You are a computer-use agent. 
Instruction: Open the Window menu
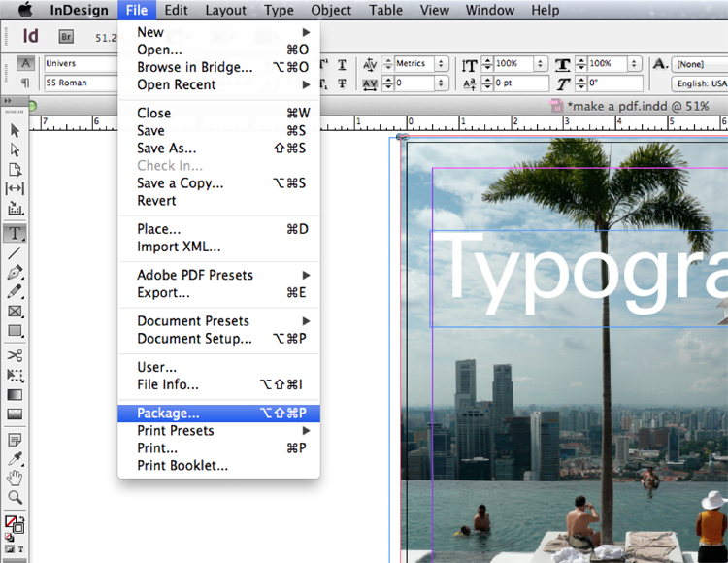(490, 10)
